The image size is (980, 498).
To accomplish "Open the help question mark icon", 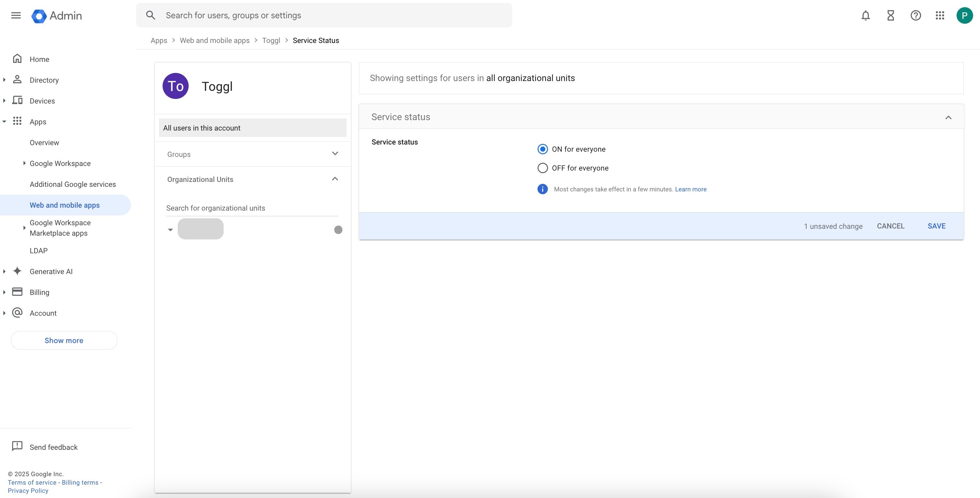I will coord(915,16).
